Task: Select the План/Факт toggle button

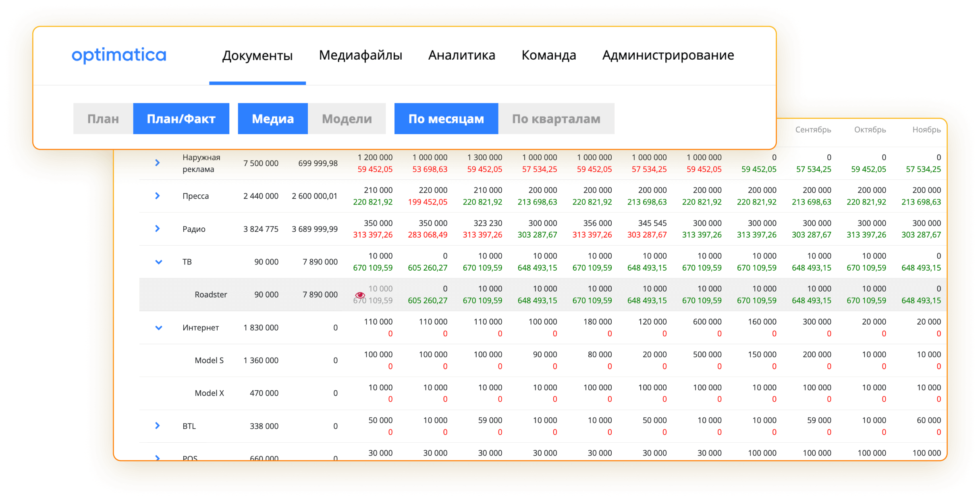Action: point(181,119)
